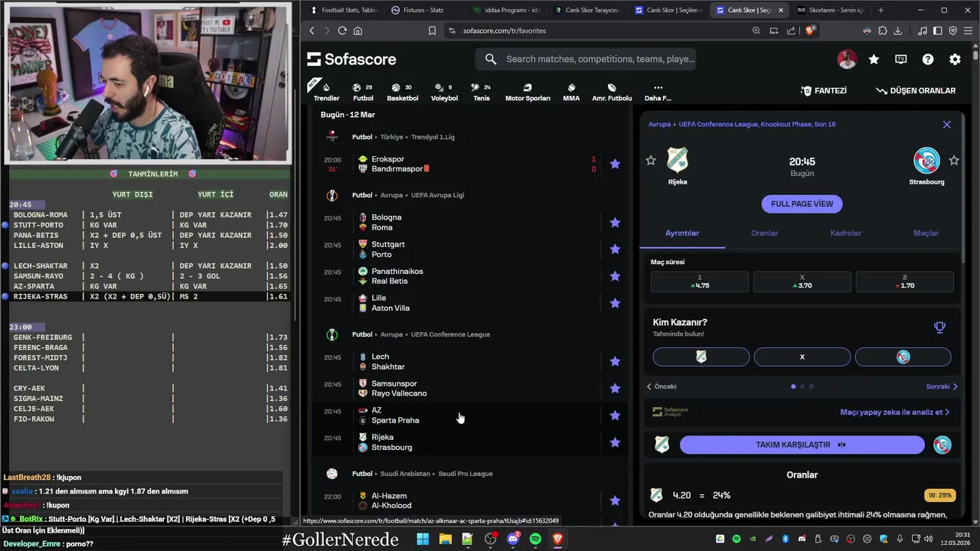The image size is (980, 551).
Task: Toggle favorite star for AZ–Sparta Praha
Action: (615, 416)
